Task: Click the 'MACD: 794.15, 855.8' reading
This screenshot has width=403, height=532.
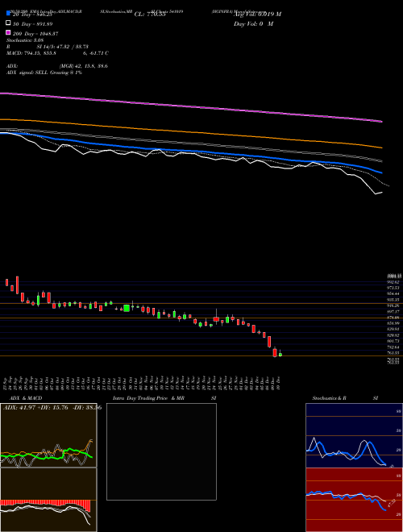Action: tap(31, 53)
